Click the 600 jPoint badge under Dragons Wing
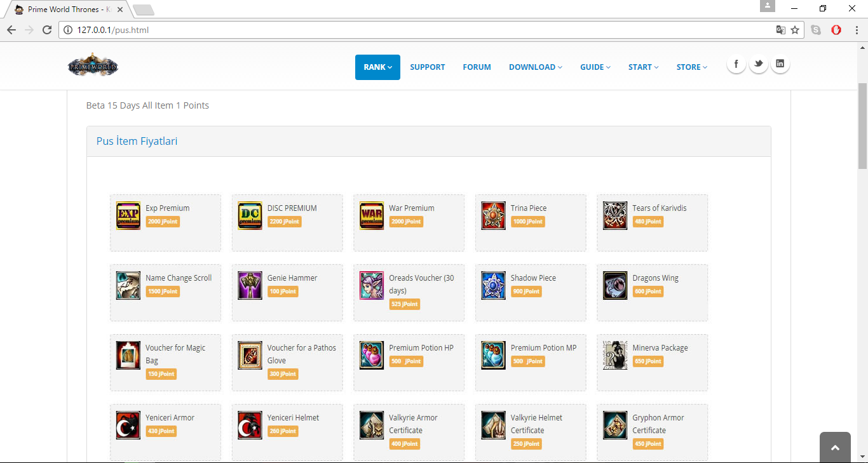The image size is (868, 463). [648, 292]
